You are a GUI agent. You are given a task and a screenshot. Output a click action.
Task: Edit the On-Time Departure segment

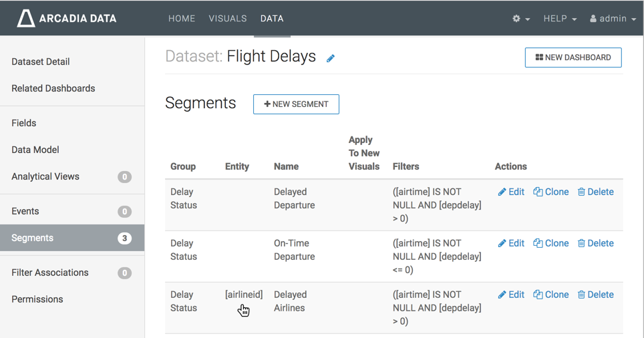[511, 243]
